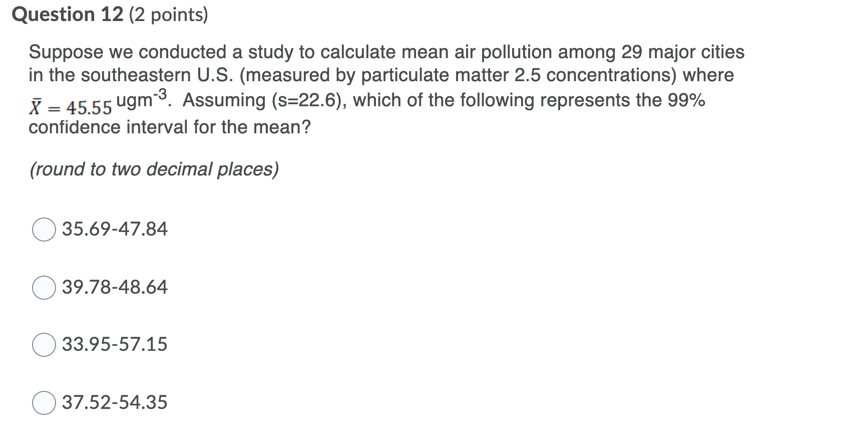Click the 99% confidence interval phrase

[x=687, y=99]
